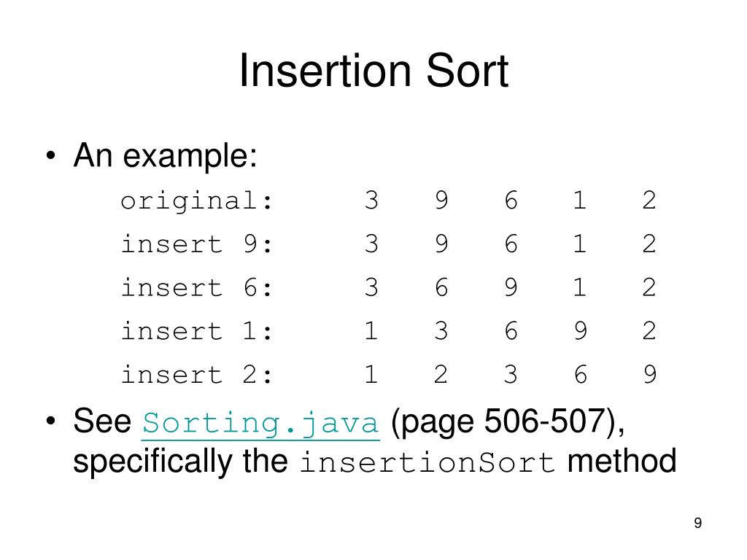Click the 'specifically the' text
The width and height of the screenshot is (747, 560).
tap(181, 462)
